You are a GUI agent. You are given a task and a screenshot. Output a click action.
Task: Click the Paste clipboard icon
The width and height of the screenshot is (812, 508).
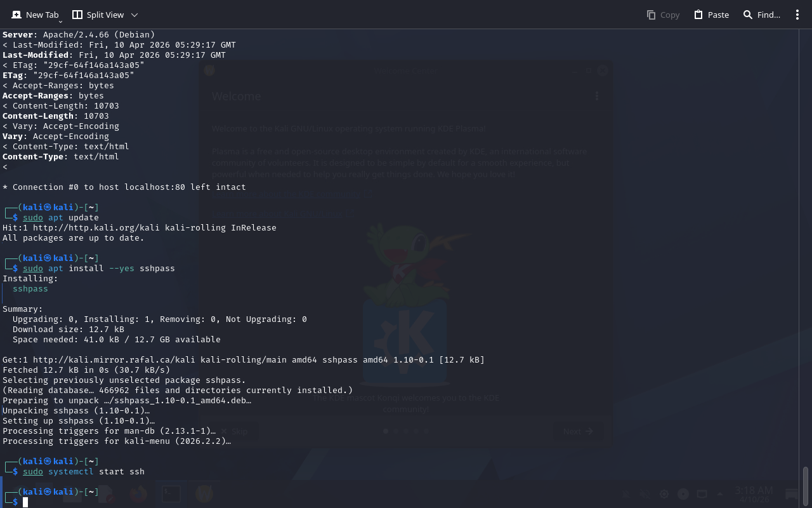point(698,15)
